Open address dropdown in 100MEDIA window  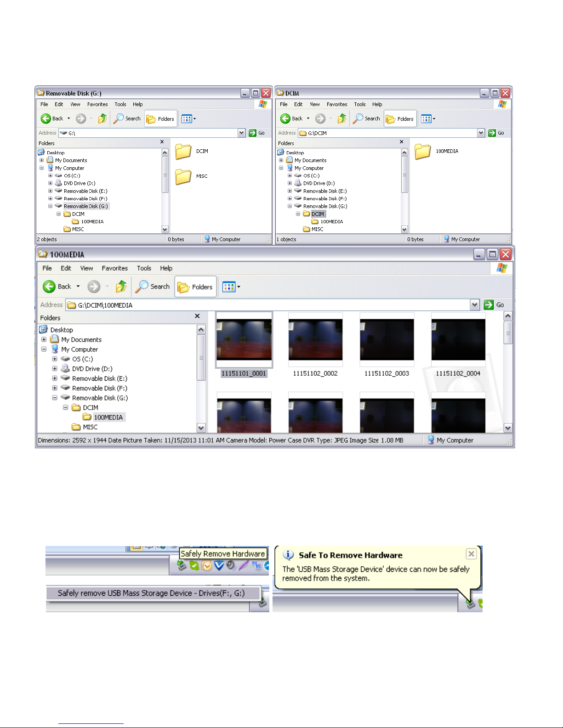[475, 305]
